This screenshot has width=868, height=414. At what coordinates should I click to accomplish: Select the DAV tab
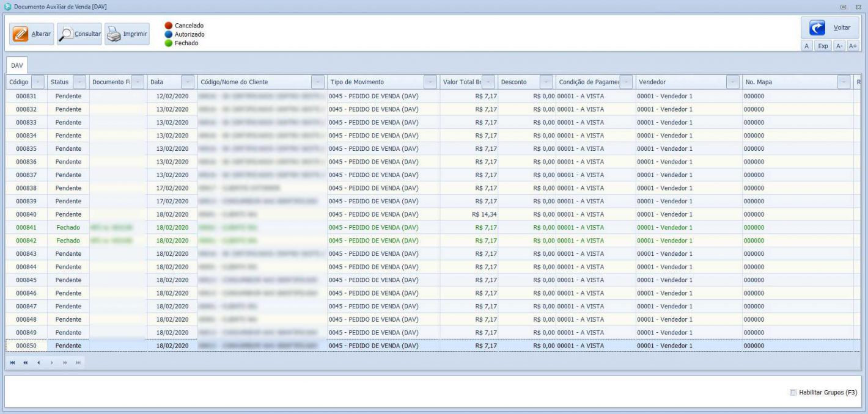[17, 65]
